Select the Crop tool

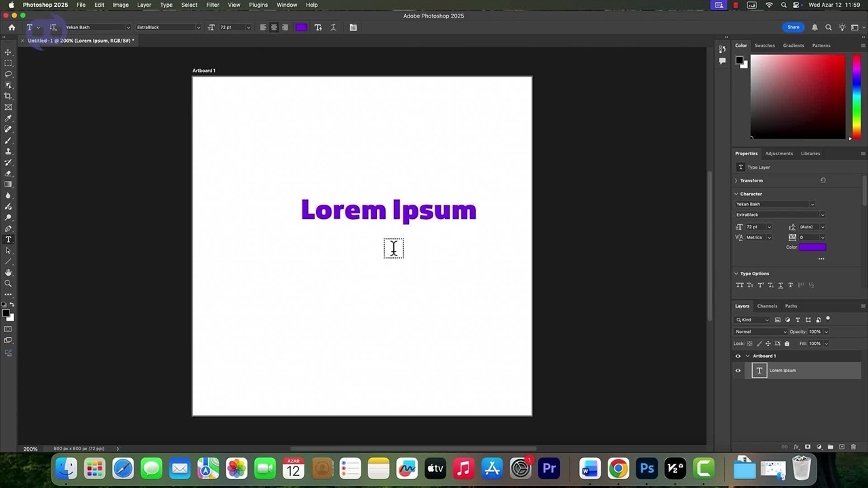pos(8,96)
